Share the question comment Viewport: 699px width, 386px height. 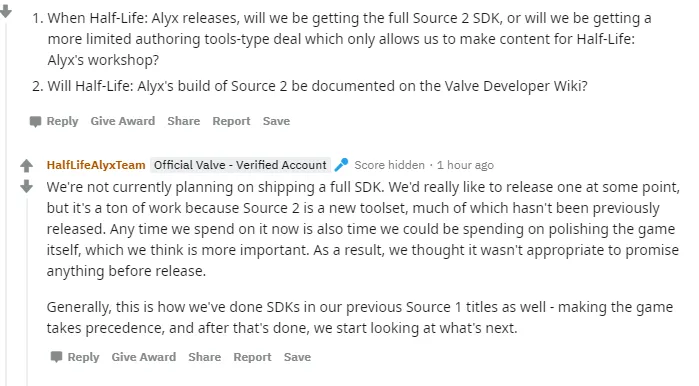click(184, 121)
